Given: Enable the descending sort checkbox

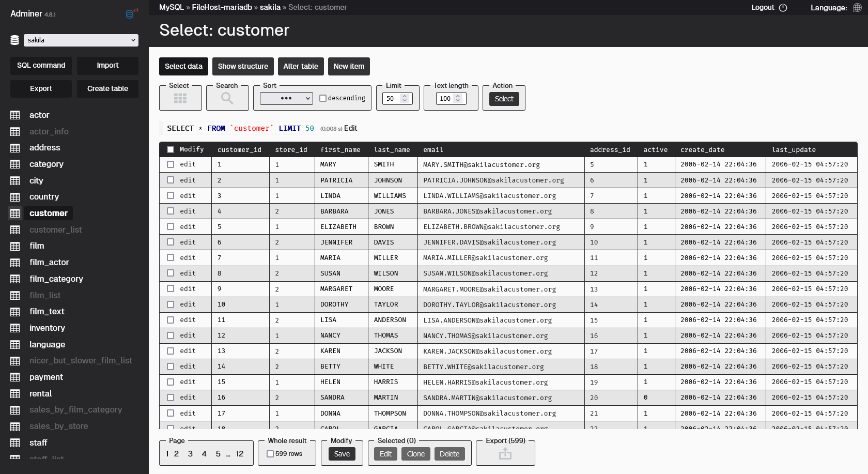Looking at the screenshot, I should click(x=323, y=98).
